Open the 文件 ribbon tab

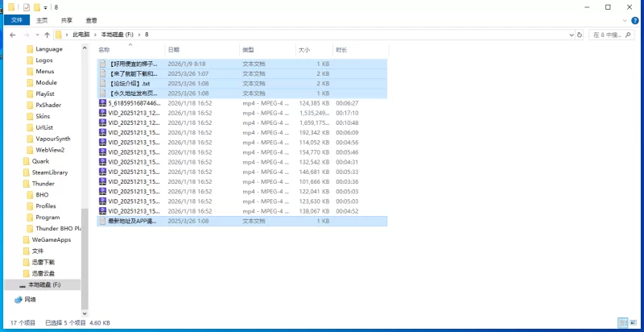click(x=17, y=20)
